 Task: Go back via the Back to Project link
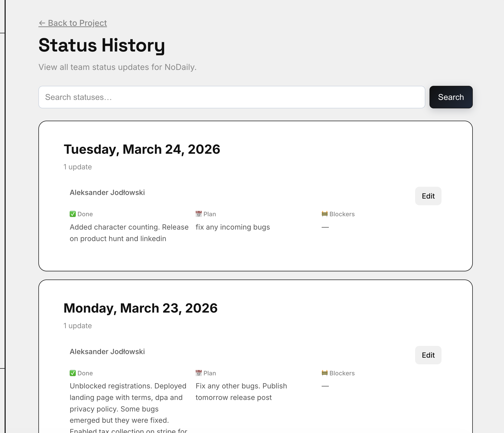73,23
